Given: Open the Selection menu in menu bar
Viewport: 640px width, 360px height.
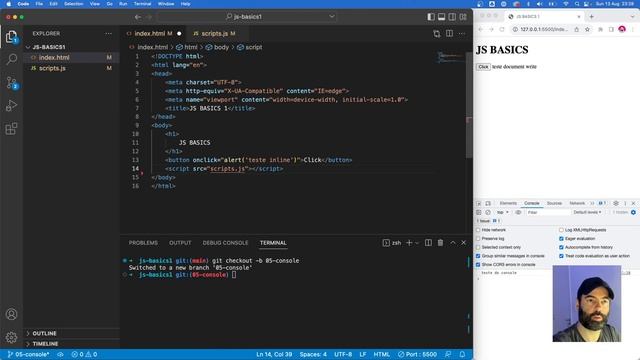Looking at the screenshot, I should click(x=73, y=4).
